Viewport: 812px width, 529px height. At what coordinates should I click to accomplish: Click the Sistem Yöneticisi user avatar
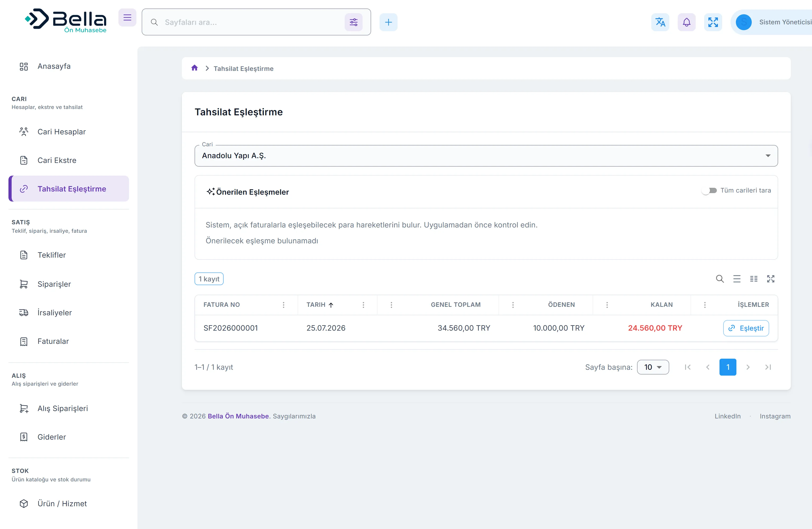(x=744, y=22)
